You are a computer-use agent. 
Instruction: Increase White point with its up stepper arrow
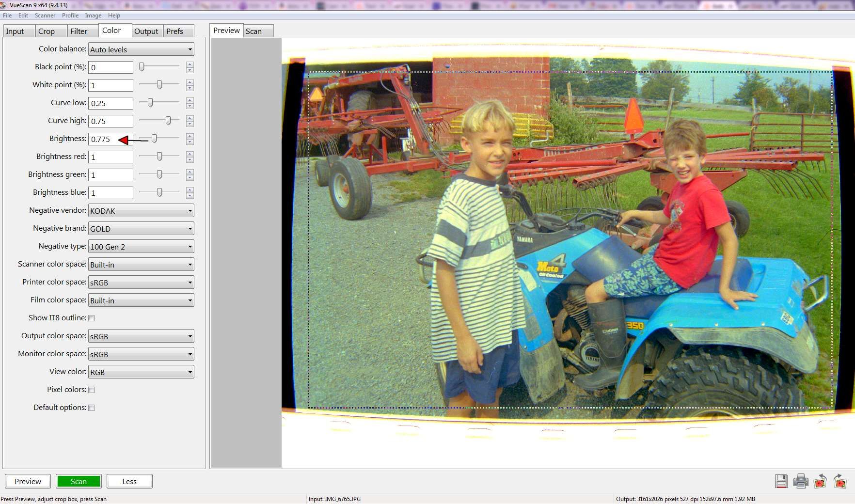coord(190,82)
